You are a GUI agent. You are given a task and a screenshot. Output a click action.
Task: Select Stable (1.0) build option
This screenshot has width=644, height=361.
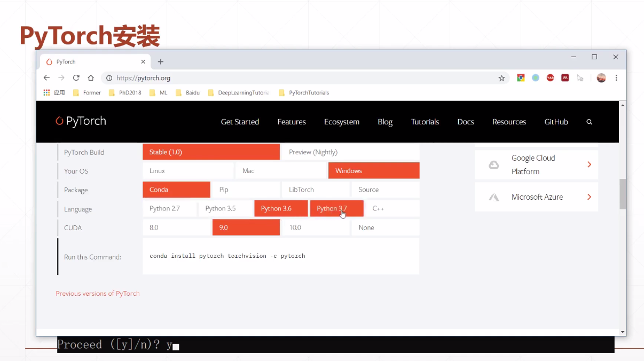[x=211, y=152]
